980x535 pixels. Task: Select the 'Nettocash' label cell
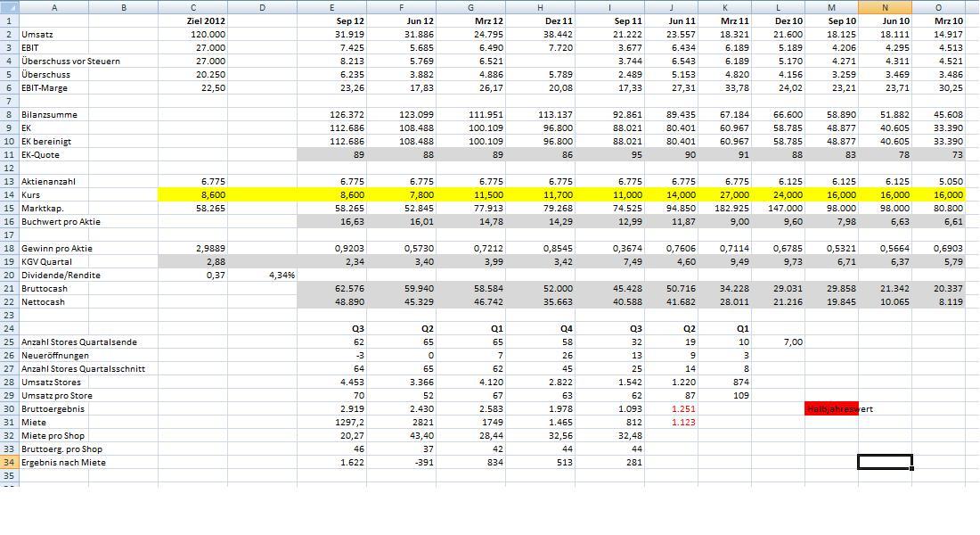pos(53,301)
